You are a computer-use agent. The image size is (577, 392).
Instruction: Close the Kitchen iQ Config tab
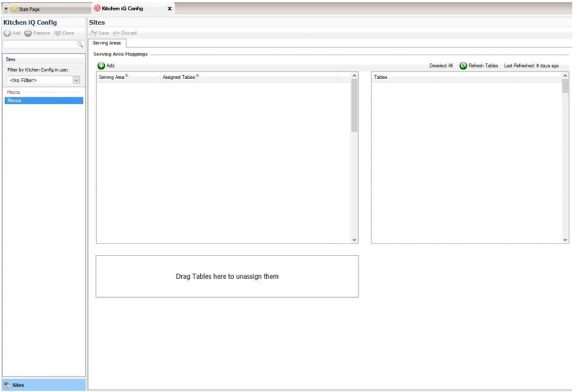[170, 9]
